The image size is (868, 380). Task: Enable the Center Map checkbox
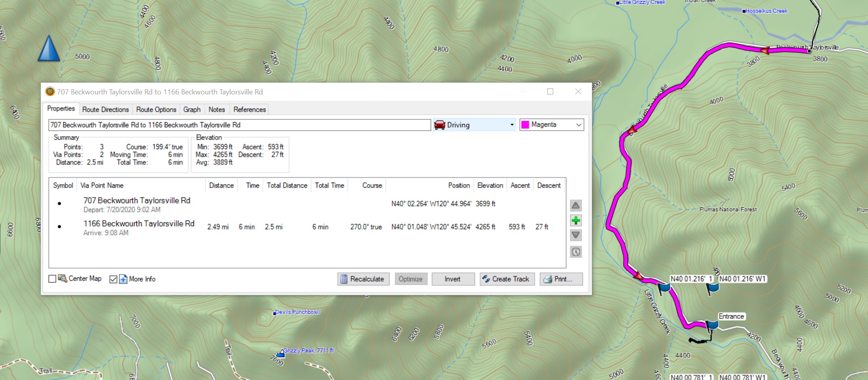pyautogui.click(x=52, y=279)
